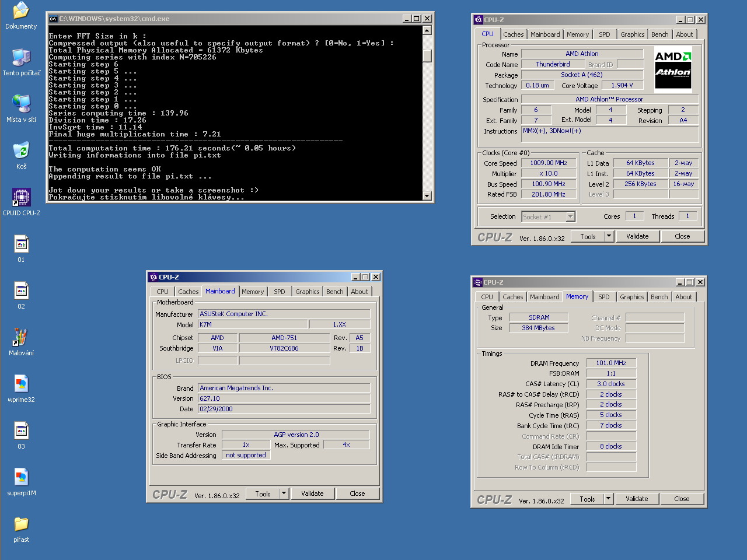Open the Koš recycle bin icon

pos(21,155)
